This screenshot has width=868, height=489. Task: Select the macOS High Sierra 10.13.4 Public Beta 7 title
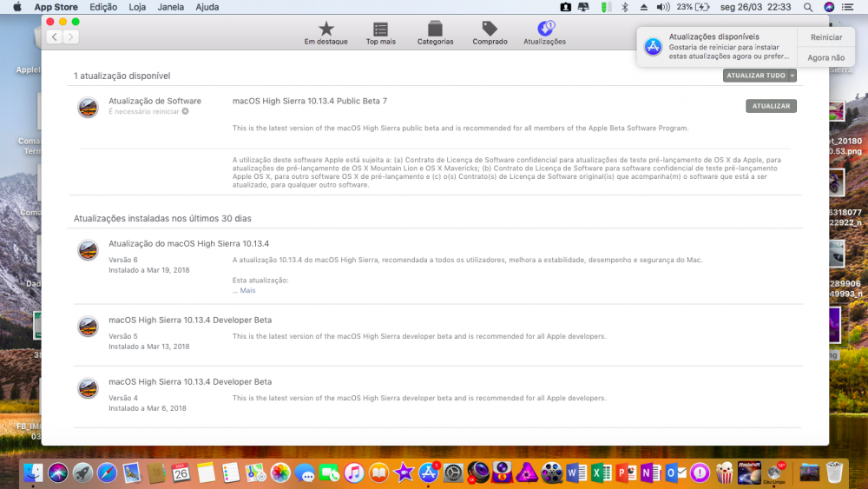pos(310,101)
